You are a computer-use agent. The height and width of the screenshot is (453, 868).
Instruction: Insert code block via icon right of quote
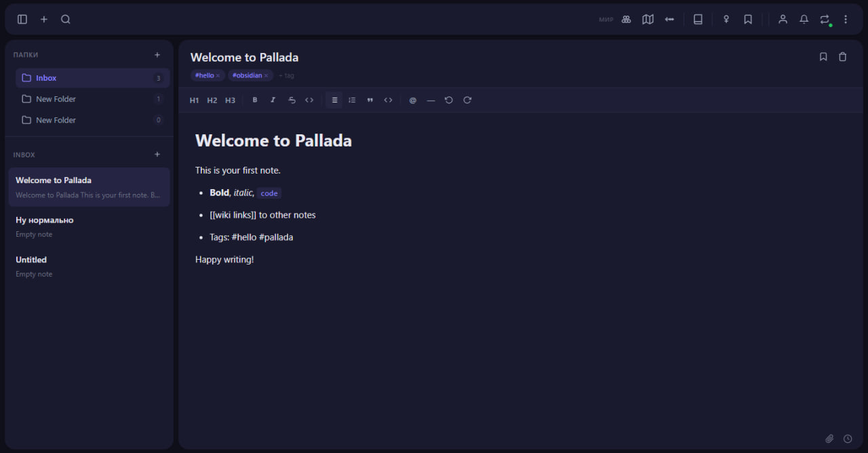point(388,100)
